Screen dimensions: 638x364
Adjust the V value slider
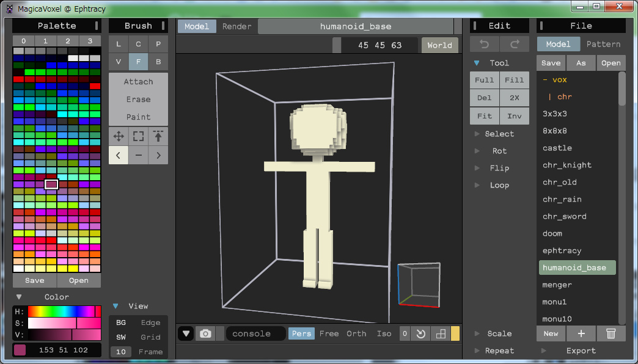coord(64,335)
